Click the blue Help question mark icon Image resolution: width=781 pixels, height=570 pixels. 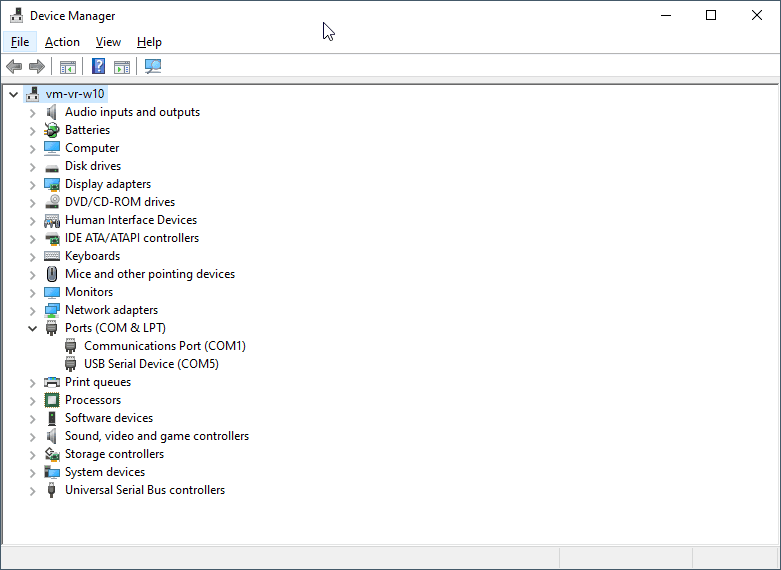pos(98,67)
